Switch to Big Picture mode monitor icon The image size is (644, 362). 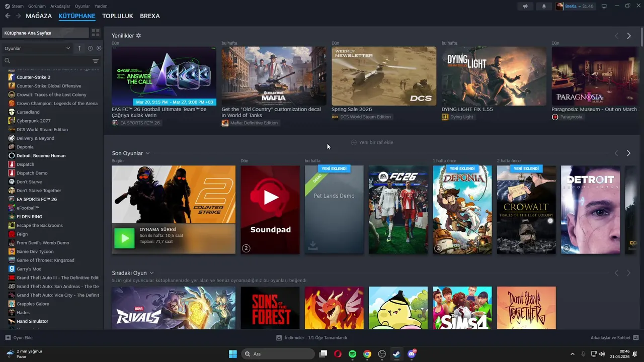coord(604,6)
